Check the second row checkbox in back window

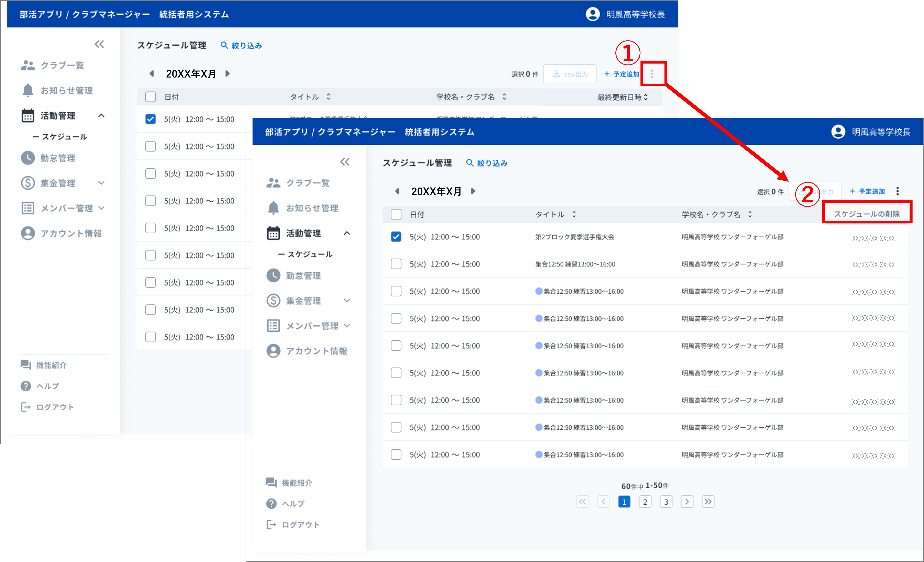pos(150,146)
